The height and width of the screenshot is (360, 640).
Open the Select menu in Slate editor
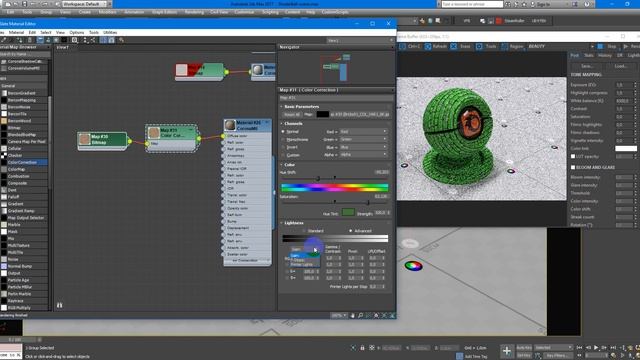click(x=46, y=32)
